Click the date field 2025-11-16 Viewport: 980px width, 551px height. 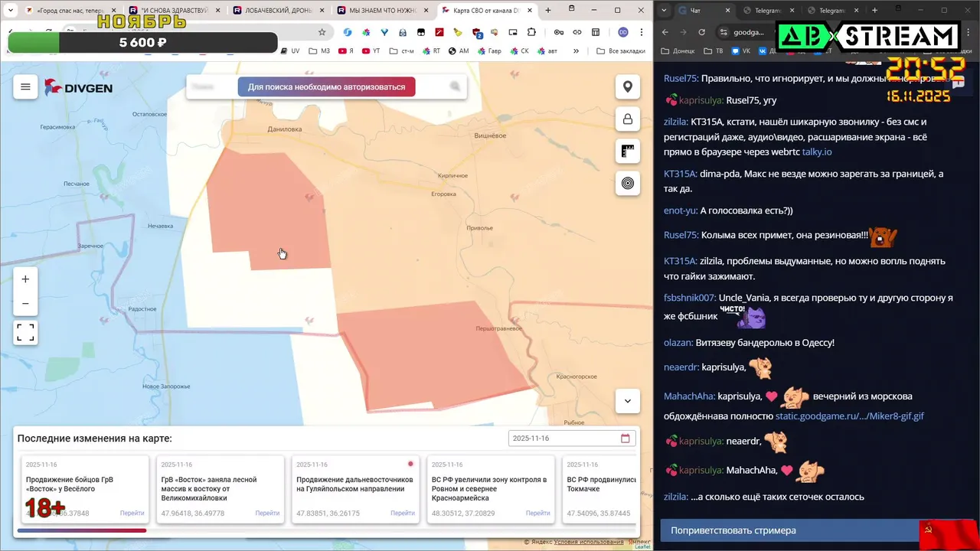coord(572,439)
